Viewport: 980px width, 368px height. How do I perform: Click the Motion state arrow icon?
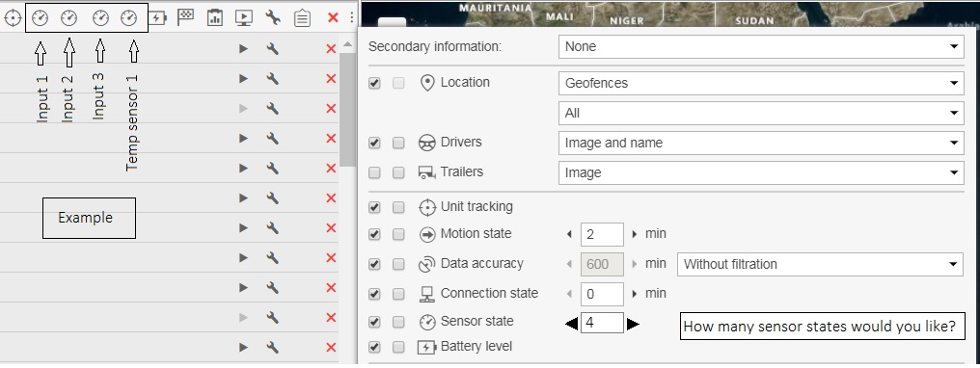[x=427, y=234]
